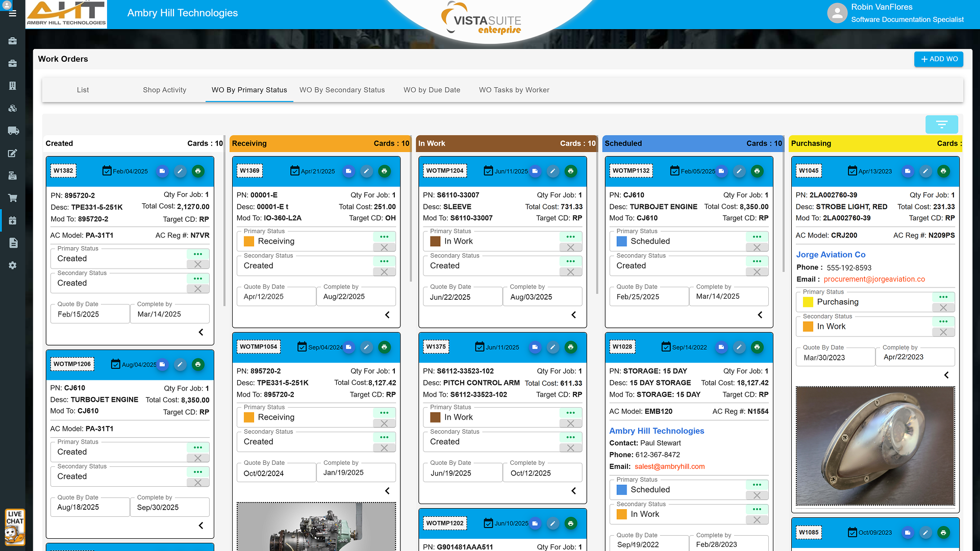Open the filter icon button above the columns
Screen dimensions: 980x551
[x=941, y=124]
